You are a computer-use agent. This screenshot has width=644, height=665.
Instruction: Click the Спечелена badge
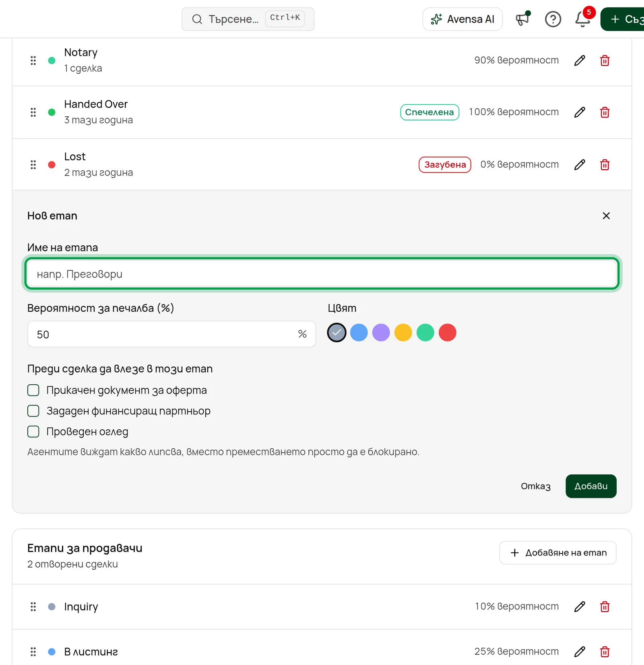[429, 112]
